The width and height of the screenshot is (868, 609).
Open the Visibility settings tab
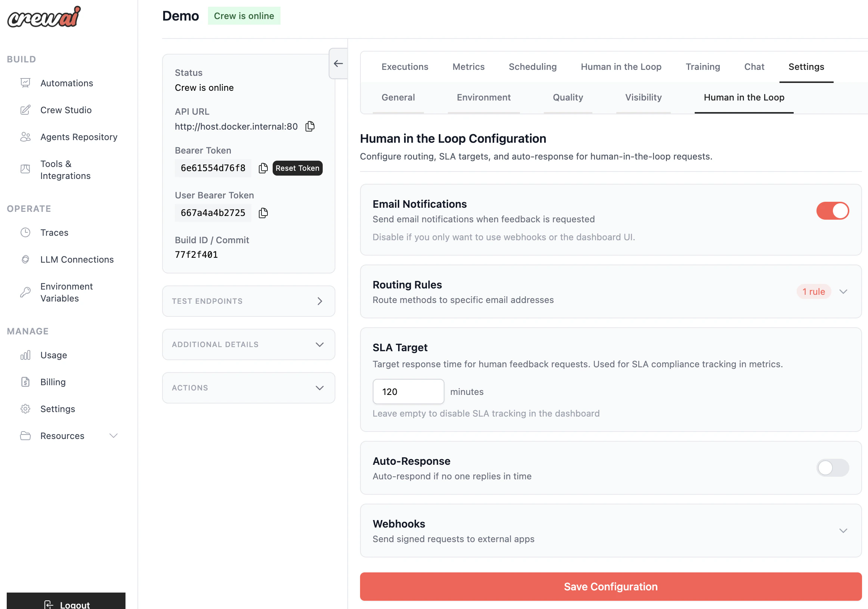(x=643, y=98)
